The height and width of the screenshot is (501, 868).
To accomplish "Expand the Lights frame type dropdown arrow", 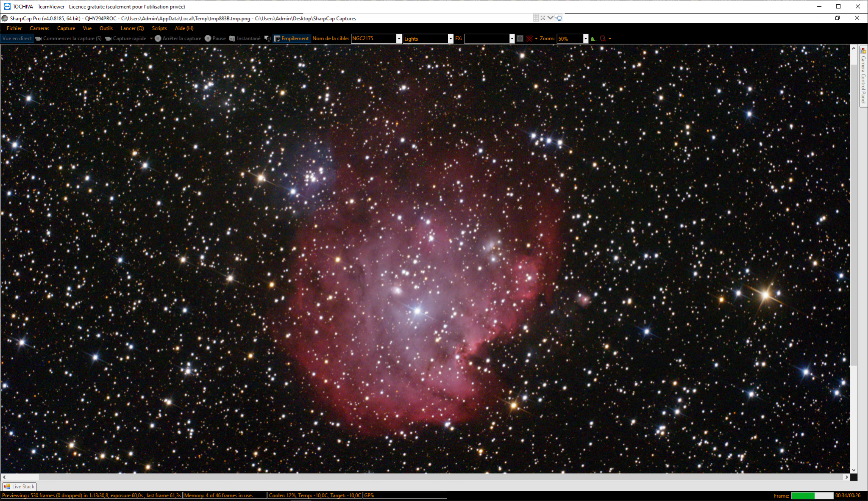I will pos(451,39).
